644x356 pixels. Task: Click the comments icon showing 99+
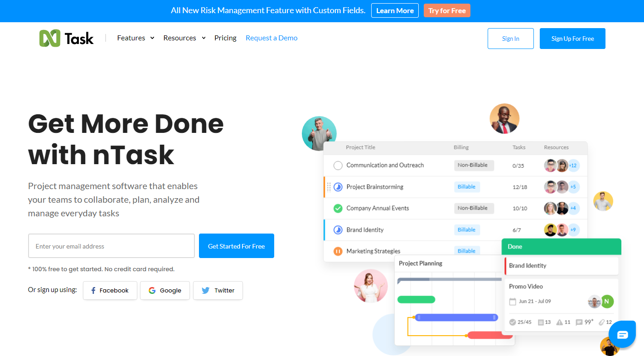coord(579,322)
